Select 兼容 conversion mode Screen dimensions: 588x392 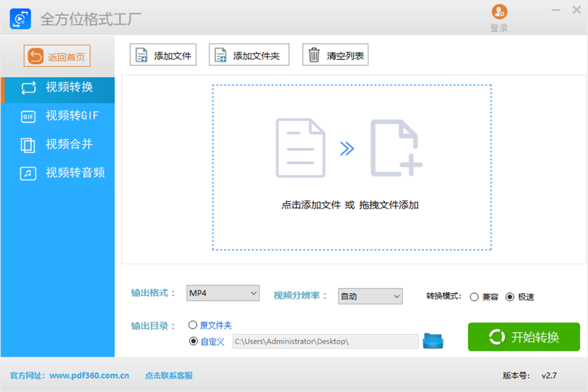tap(475, 297)
